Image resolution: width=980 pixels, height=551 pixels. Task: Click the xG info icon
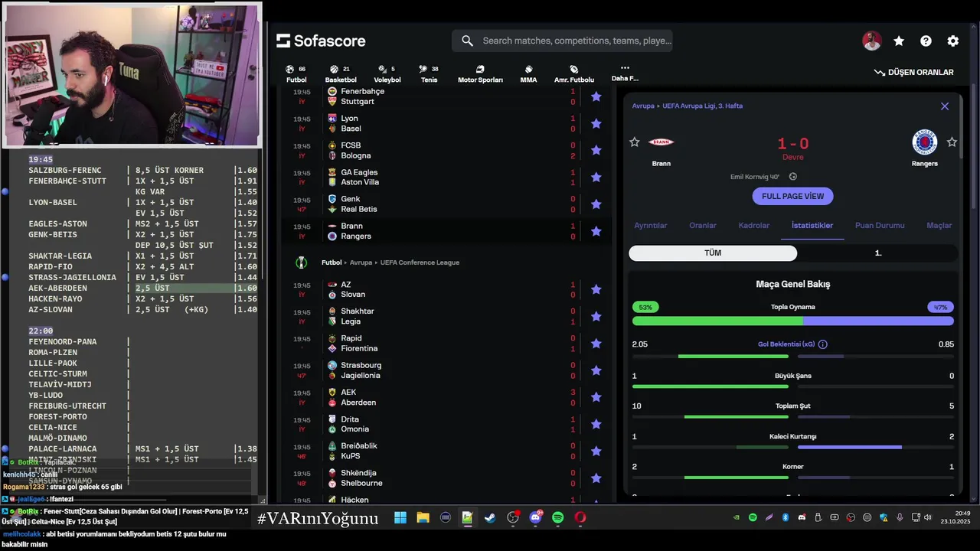click(822, 344)
